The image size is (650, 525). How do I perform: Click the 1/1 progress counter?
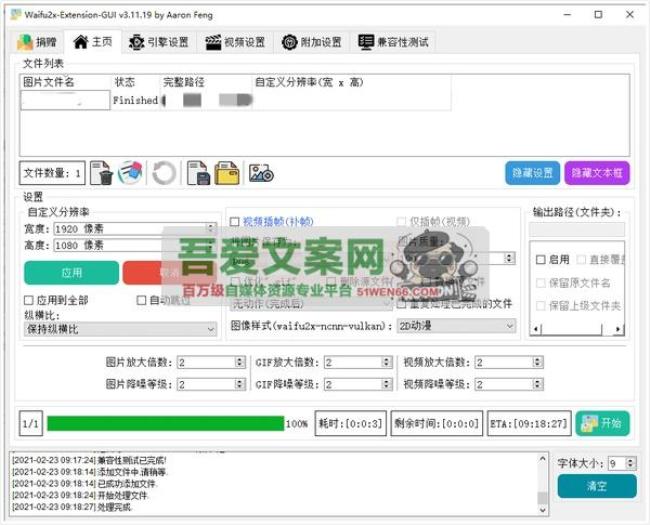pyautogui.click(x=31, y=423)
